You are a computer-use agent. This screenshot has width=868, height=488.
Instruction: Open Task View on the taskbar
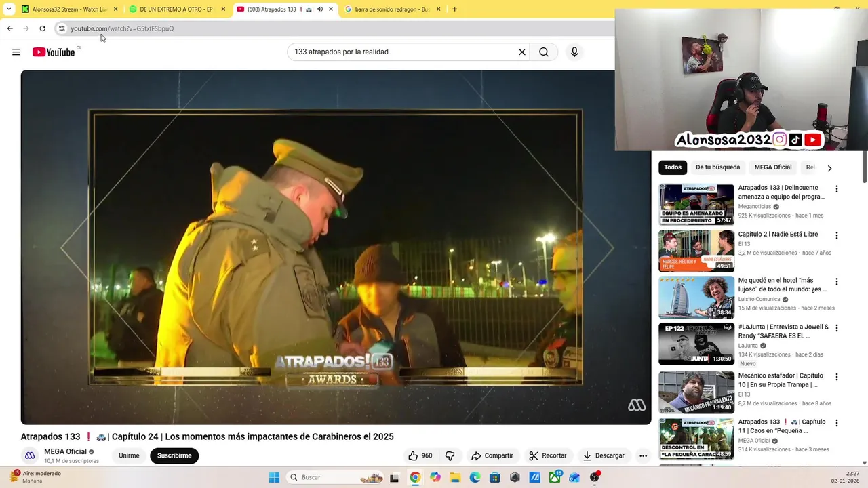tap(394, 477)
